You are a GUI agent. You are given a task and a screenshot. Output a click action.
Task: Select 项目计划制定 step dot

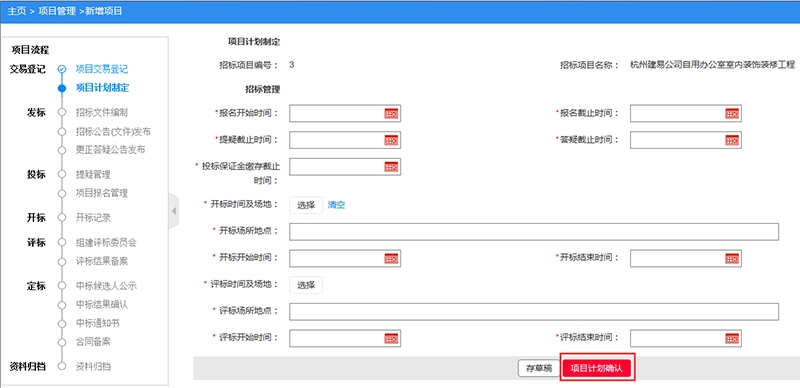[x=62, y=88]
